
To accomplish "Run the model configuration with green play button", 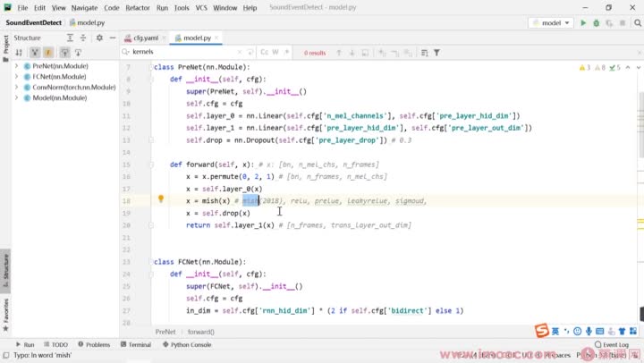I will 583,23.
